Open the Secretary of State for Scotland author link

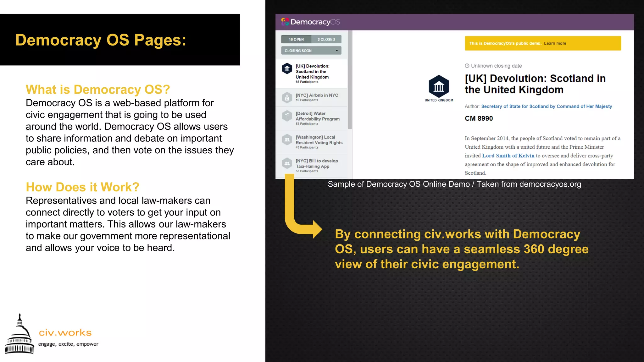[547, 107]
